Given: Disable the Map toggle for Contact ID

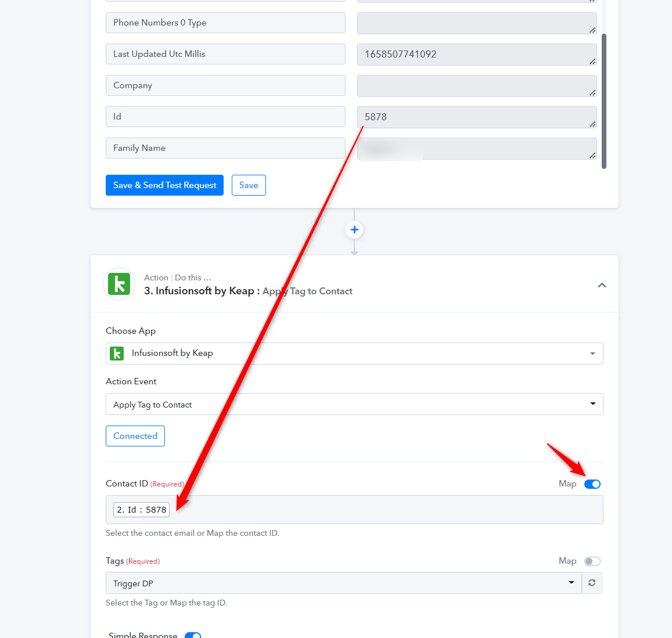Looking at the screenshot, I should click(592, 484).
